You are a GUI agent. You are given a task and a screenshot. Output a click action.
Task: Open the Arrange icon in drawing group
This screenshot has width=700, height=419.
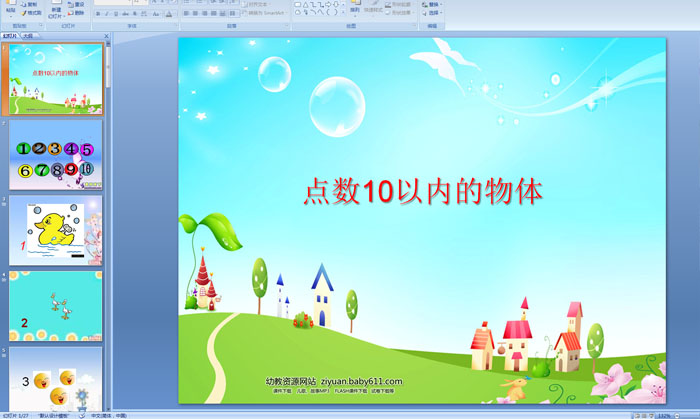pyautogui.click(x=355, y=9)
